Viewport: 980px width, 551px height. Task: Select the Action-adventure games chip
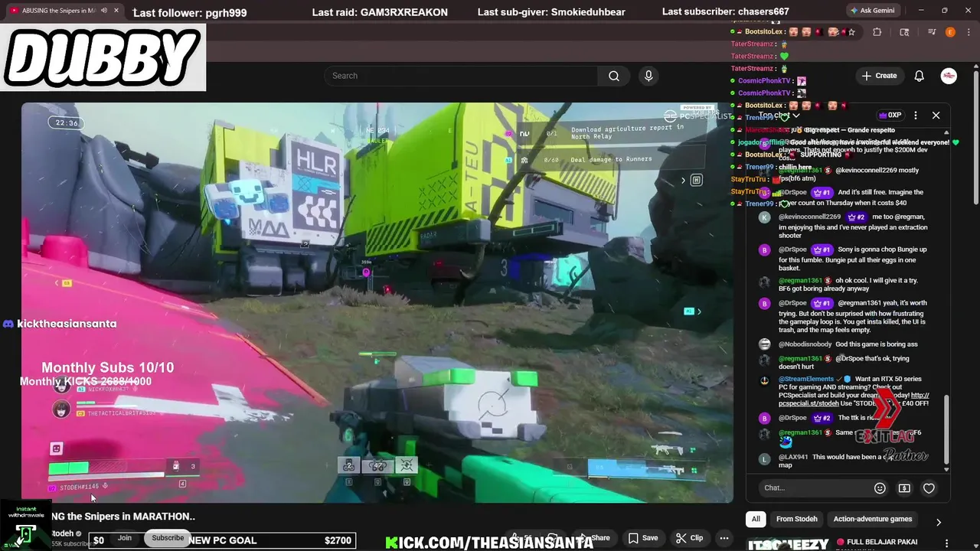[872, 519]
